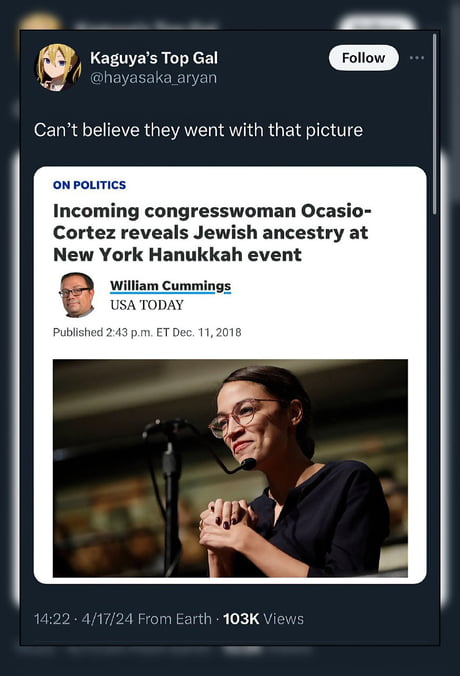Click the blurred avatar behind the popup
Screen dimensions: 460x676
pos(40,22)
